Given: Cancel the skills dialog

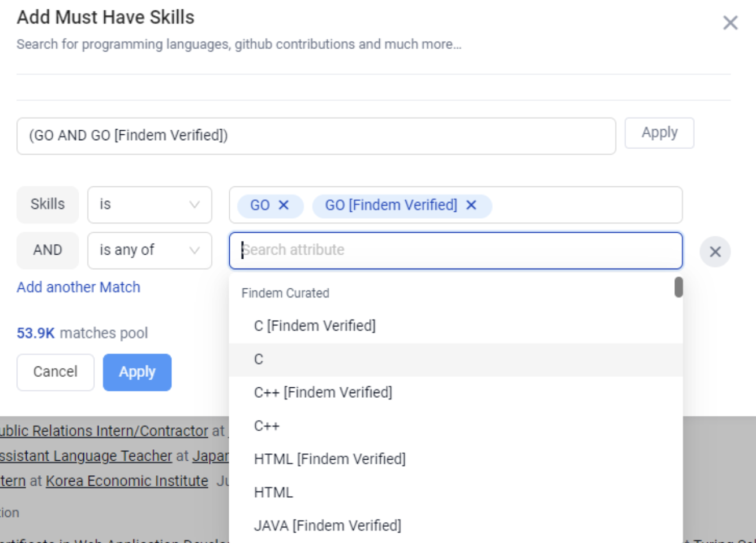Looking at the screenshot, I should (x=55, y=372).
